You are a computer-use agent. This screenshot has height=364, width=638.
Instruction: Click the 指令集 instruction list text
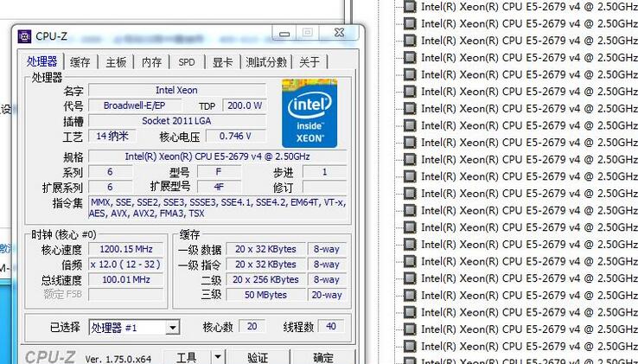tap(217, 208)
